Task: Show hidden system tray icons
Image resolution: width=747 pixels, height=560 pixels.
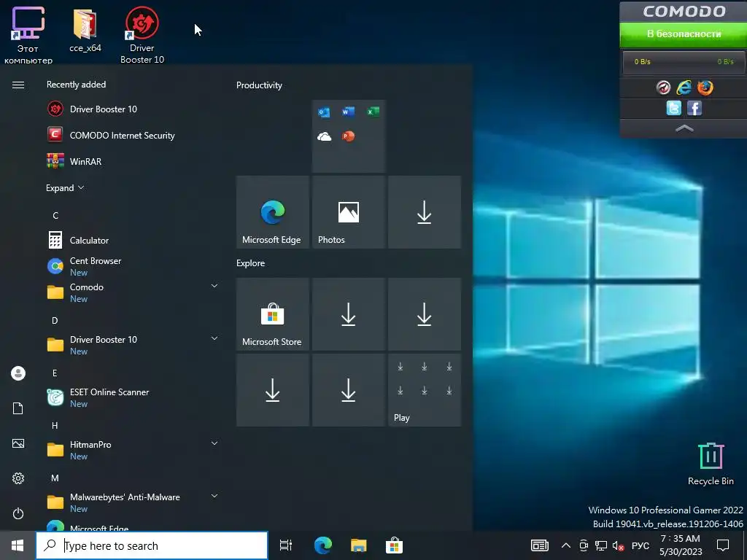Action: tap(565, 545)
